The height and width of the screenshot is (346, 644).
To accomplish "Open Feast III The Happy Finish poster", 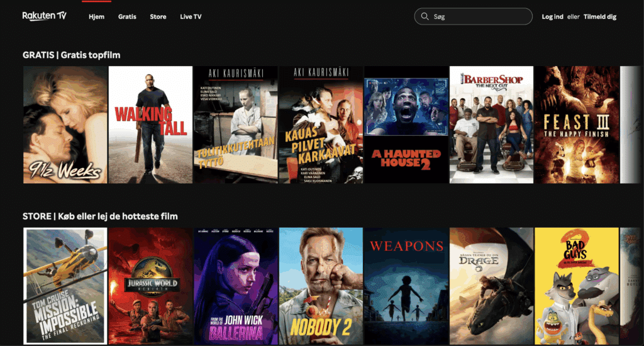I will 576,125.
